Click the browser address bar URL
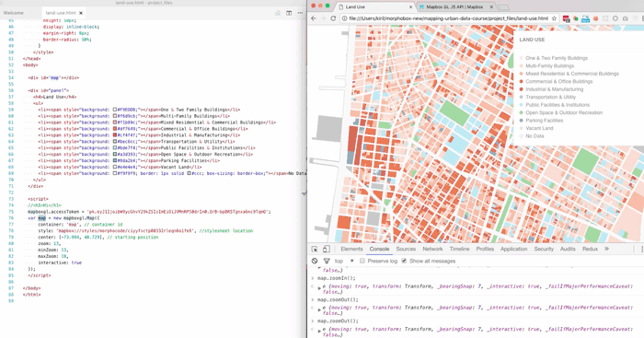Viewport: 644px width, 338px height. 448,18
